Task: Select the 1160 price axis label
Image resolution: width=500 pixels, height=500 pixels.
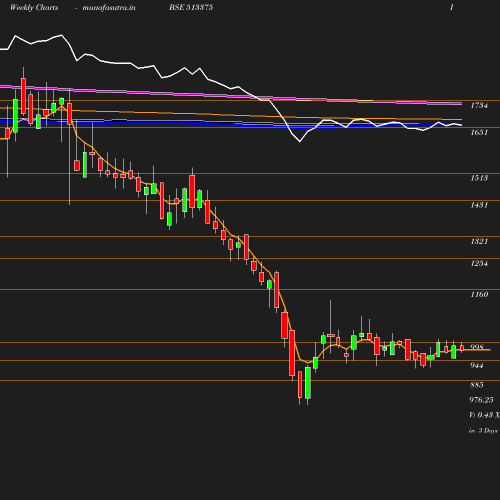Action: (x=479, y=294)
